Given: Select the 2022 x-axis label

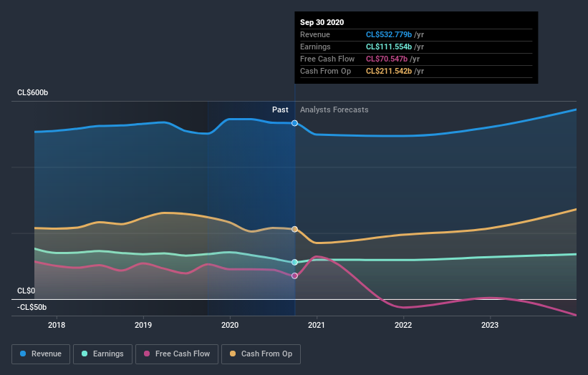Looking at the screenshot, I should click(x=403, y=325).
